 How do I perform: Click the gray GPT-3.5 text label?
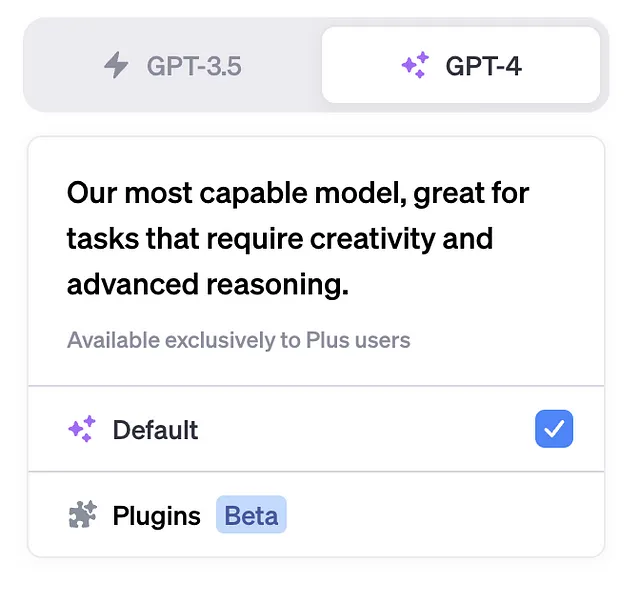tap(194, 66)
